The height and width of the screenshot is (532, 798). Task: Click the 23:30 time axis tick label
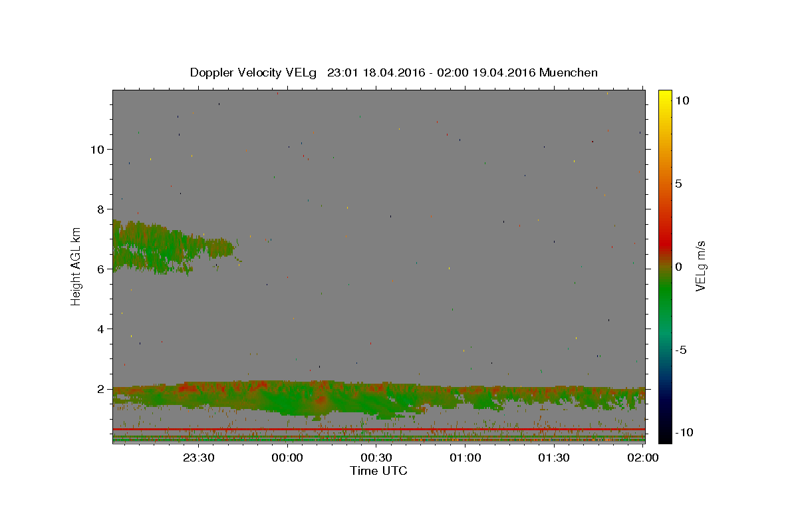[198, 458]
